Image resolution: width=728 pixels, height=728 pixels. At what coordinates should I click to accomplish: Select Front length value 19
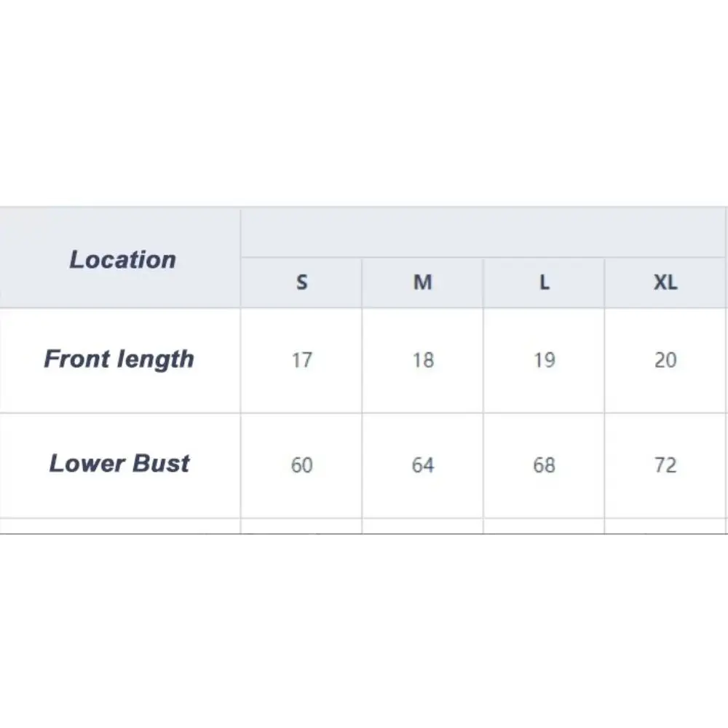[544, 360]
